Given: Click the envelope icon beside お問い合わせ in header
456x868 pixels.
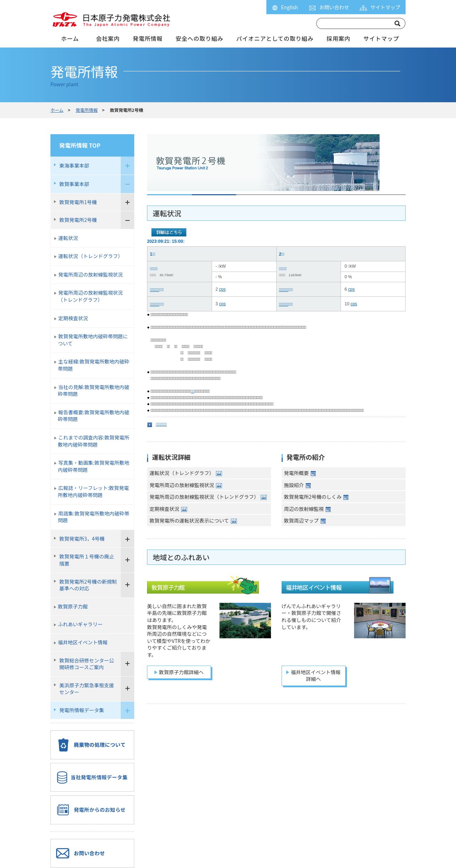Looking at the screenshot, I should coord(312,8).
